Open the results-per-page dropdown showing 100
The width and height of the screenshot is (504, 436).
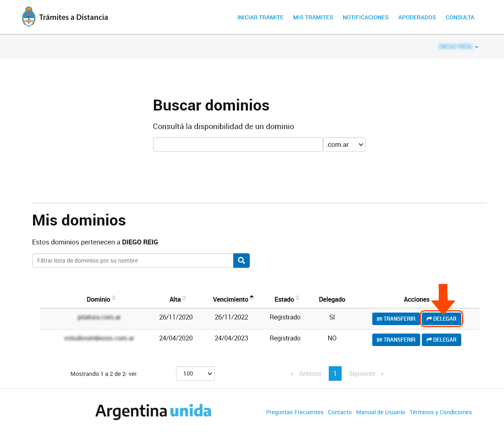[195, 373]
